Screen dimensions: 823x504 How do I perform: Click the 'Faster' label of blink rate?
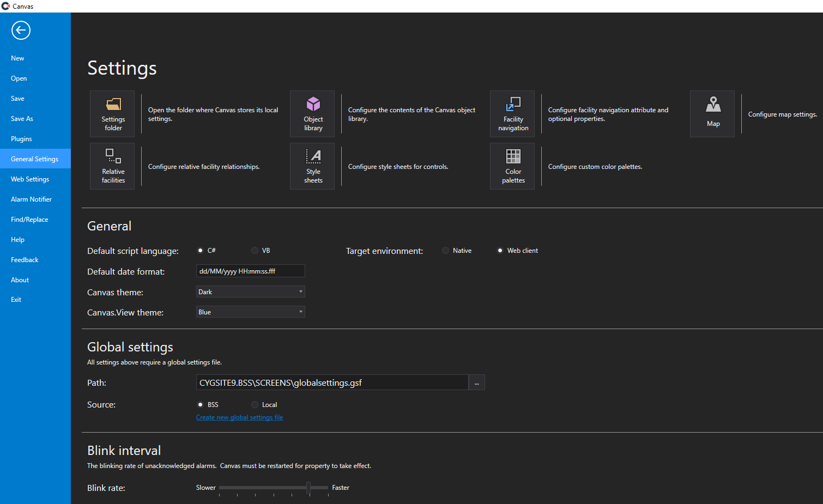click(x=341, y=488)
